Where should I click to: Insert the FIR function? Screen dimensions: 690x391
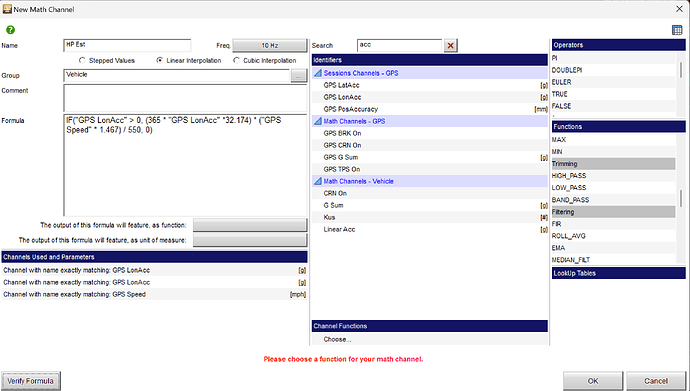(x=613, y=224)
